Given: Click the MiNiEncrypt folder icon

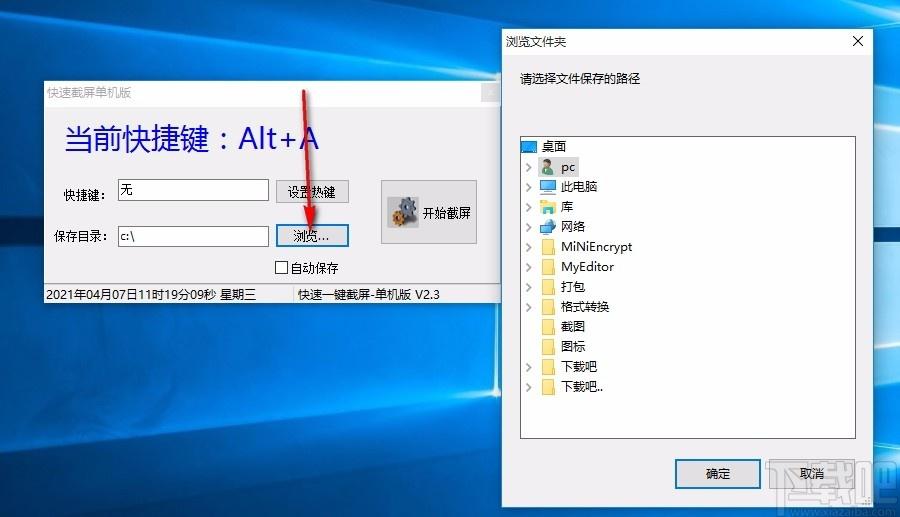Looking at the screenshot, I should (547, 247).
